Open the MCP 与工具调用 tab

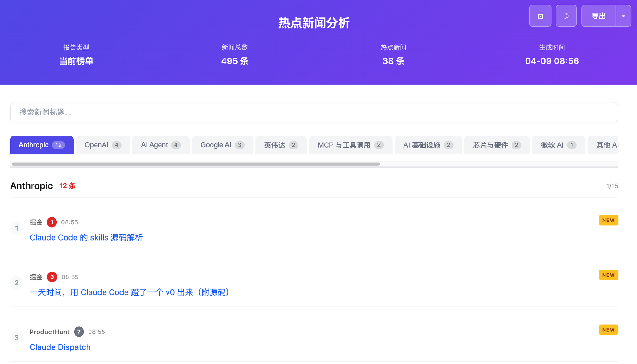[x=350, y=145]
